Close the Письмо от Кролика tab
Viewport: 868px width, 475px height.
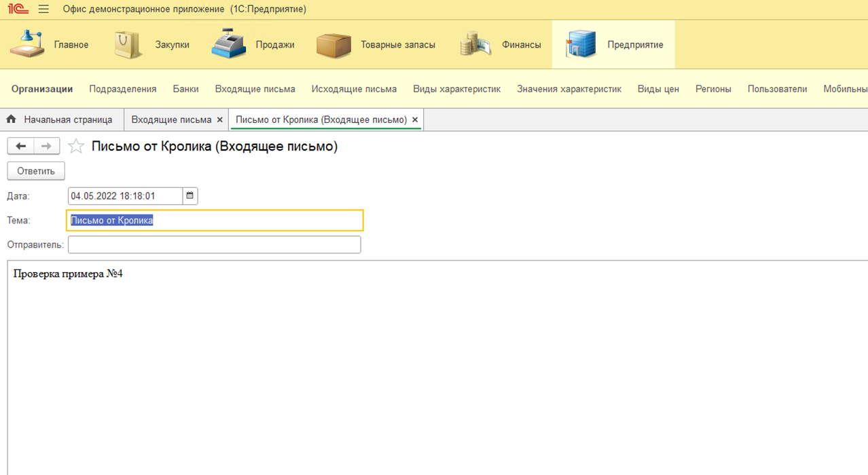(x=415, y=120)
